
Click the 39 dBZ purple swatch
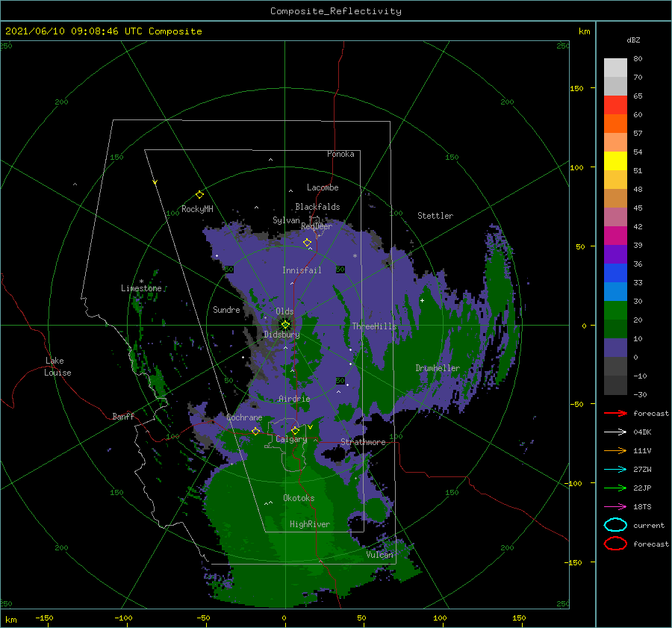click(x=615, y=254)
